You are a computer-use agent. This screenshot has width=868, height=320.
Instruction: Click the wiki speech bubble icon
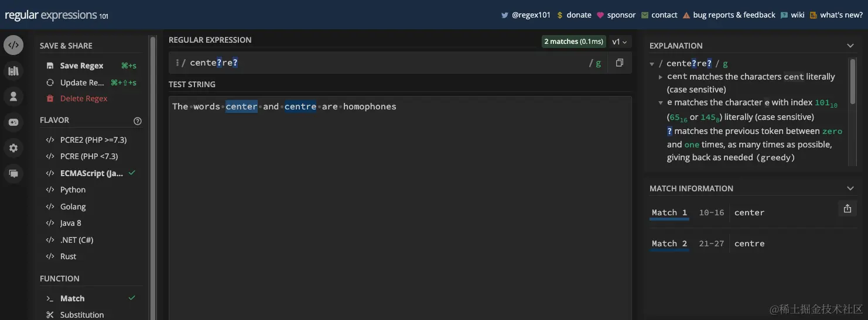pyautogui.click(x=784, y=15)
